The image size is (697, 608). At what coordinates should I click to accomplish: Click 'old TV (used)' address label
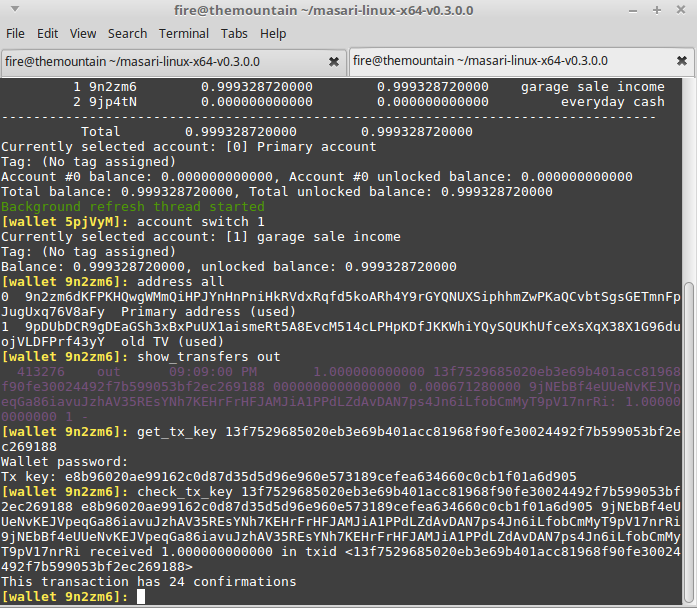pos(172,342)
